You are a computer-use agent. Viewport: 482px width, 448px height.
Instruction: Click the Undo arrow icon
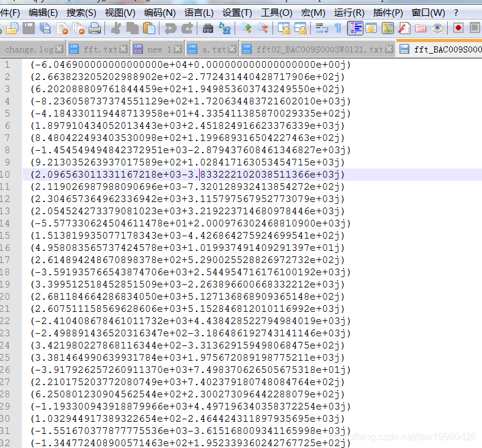[x=170, y=29]
